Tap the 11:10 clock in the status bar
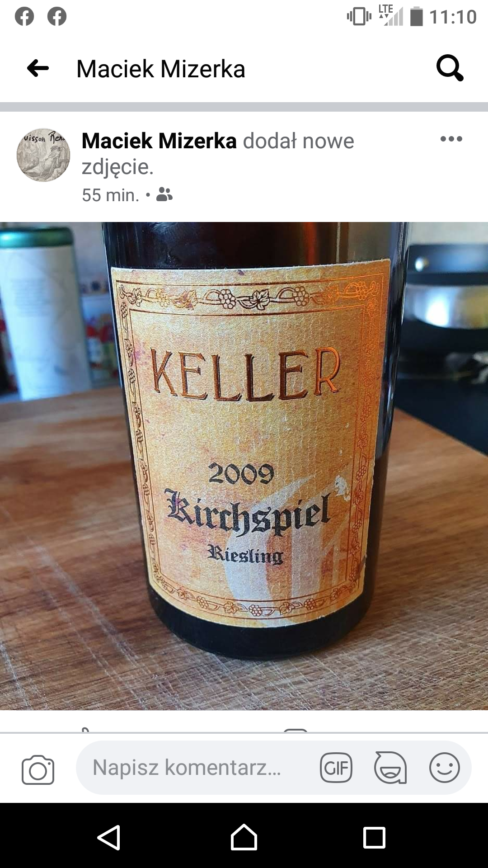488x868 pixels. click(x=453, y=17)
